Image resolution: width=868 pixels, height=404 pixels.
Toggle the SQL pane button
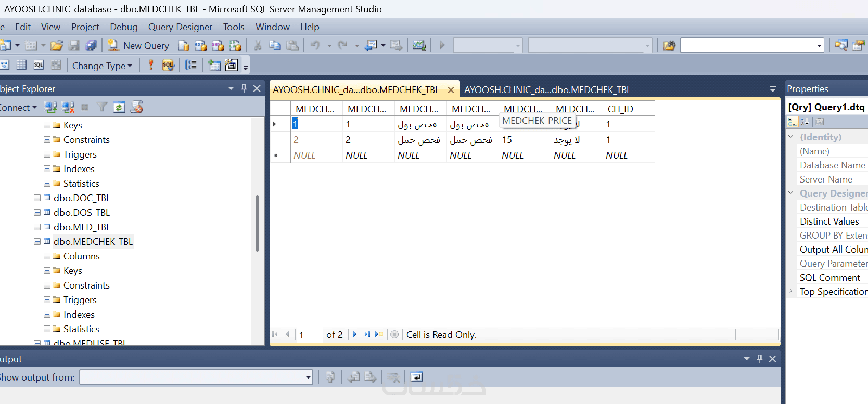(x=39, y=65)
